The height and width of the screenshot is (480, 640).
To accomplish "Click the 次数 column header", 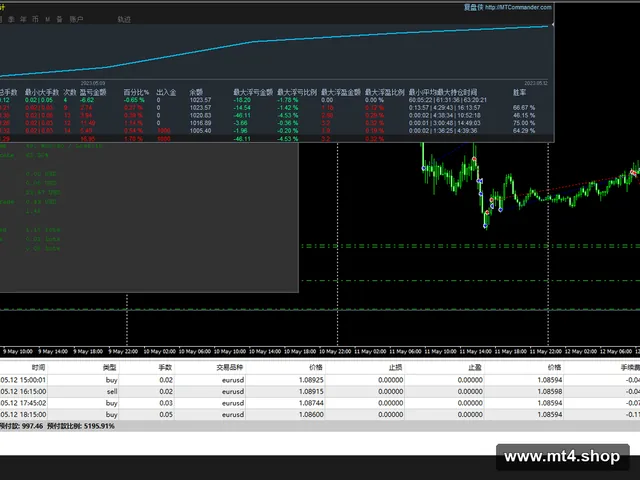I will [70, 92].
